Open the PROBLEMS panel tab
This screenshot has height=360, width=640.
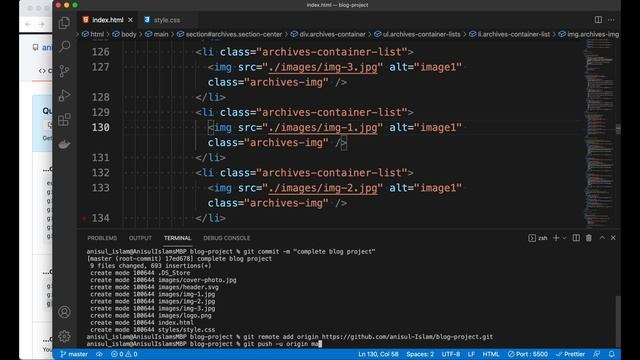pyautogui.click(x=102, y=238)
